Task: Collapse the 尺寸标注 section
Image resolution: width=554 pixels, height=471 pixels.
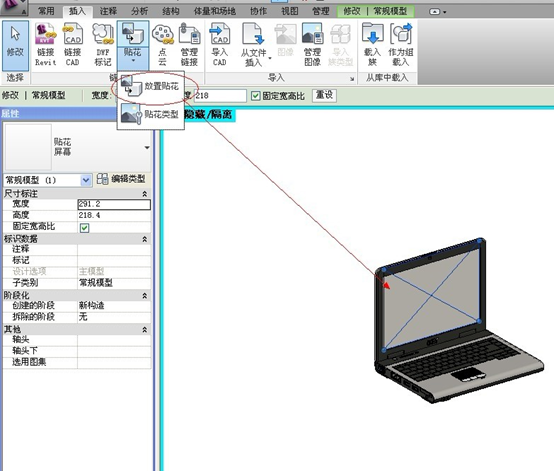Action: pos(144,194)
